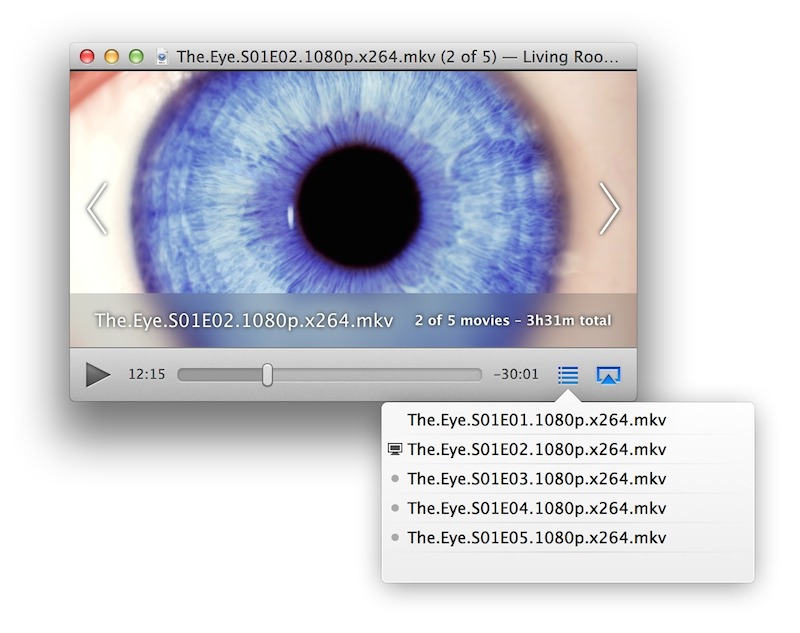Screen dimensions: 800x633
Task: Go to previous movie with left chevron
Action: (x=97, y=208)
